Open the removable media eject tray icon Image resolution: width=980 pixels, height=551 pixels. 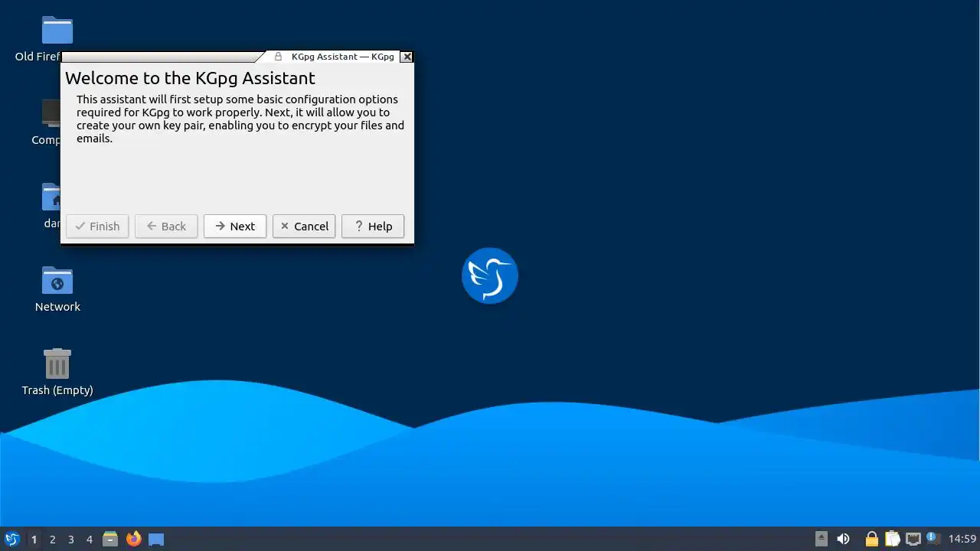pos(821,539)
